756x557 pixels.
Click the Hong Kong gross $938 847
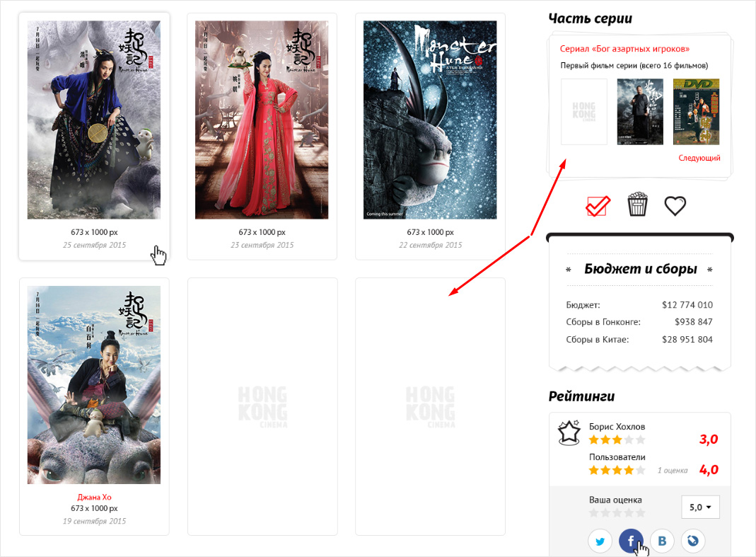(x=693, y=322)
